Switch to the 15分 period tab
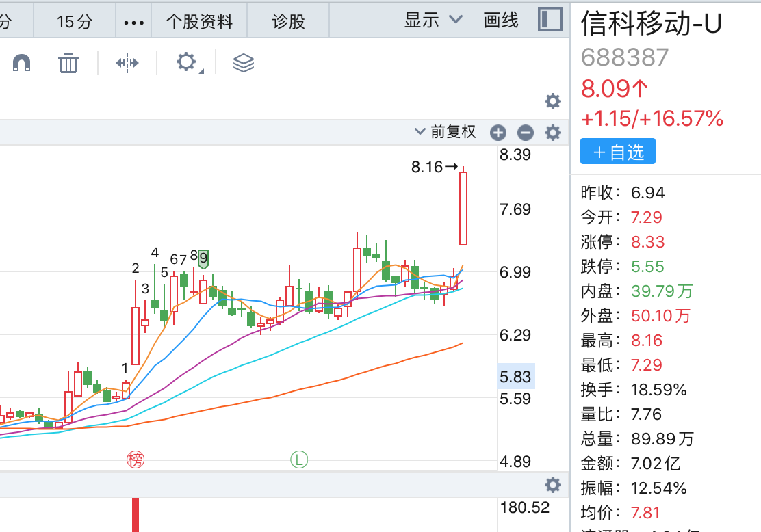761x532 pixels. pyautogui.click(x=75, y=21)
